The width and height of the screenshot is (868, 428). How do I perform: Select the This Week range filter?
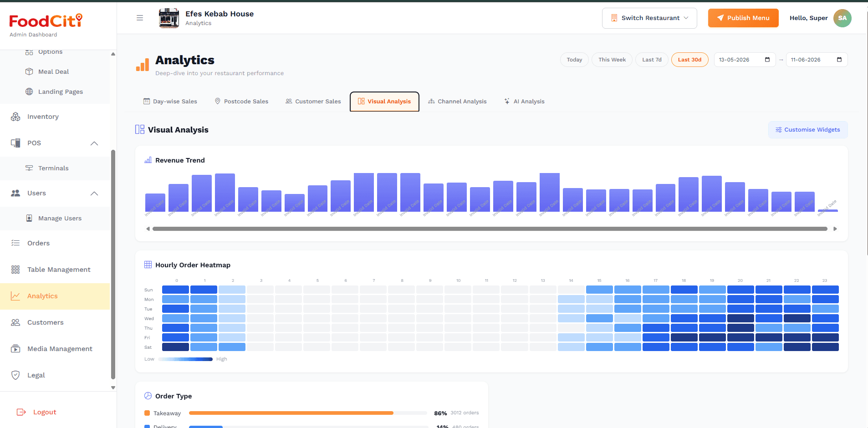pyautogui.click(x=612, y=60)
